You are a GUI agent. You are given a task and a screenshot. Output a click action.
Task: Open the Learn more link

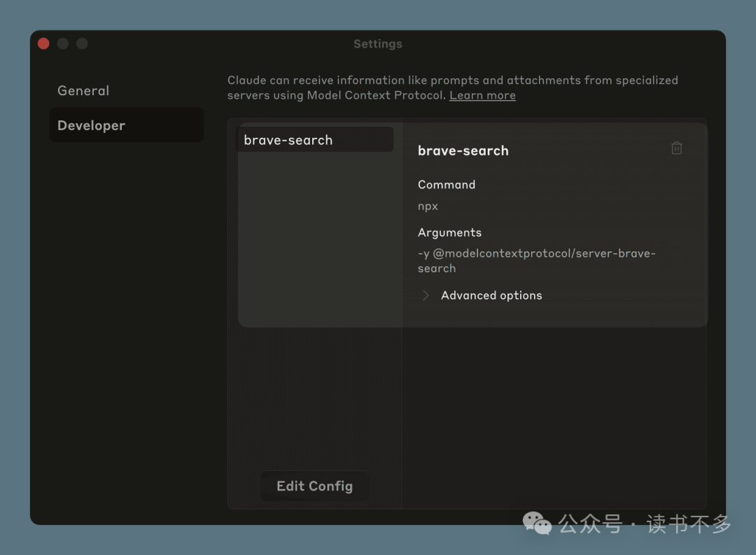[482, 95]
